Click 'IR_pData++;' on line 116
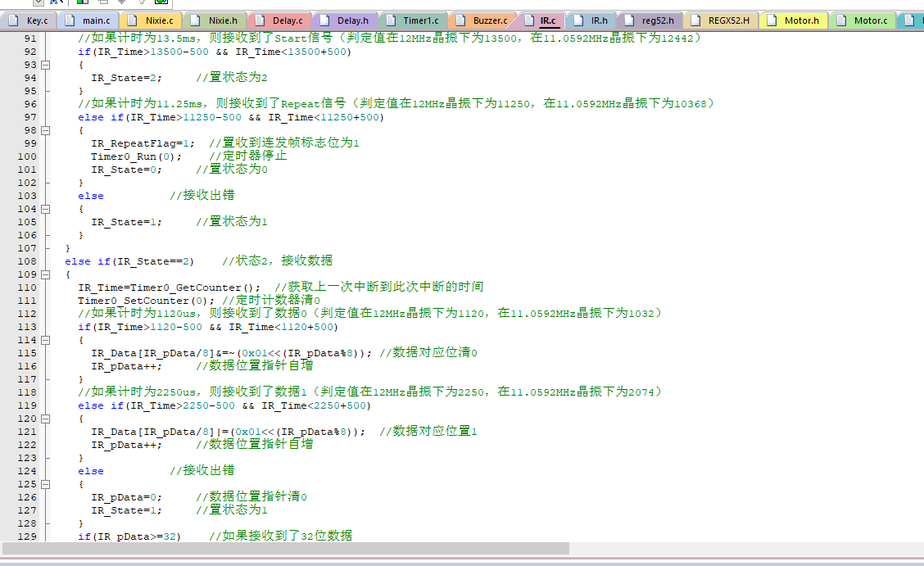Image resolution: width=924 pixels, height=566 pixels. (126, 366)
